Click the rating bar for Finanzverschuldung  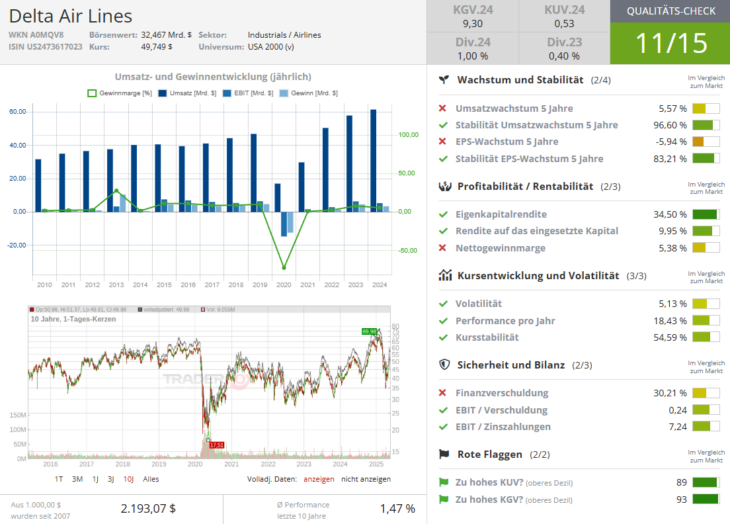coord(706,393)
